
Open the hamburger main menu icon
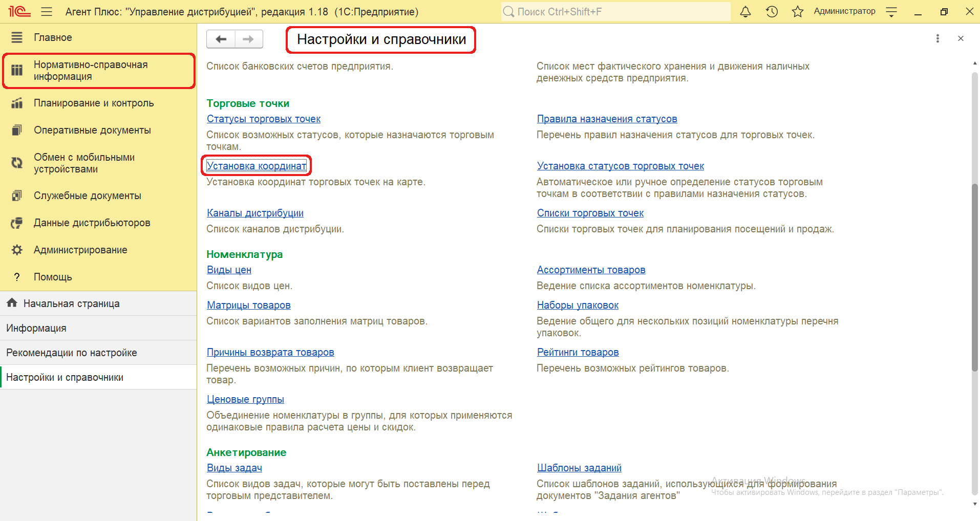[47, 12]
